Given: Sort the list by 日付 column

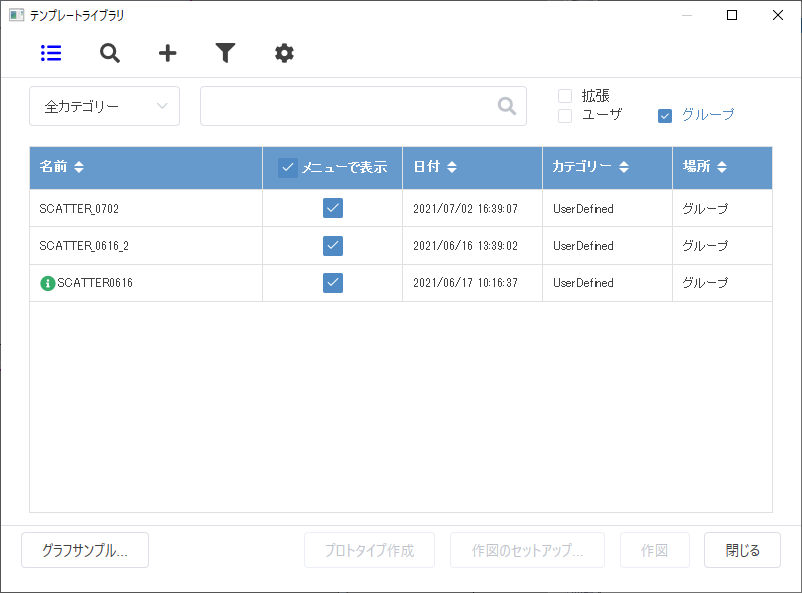Looking at the screenshot, I should click(x=452, y=167).
